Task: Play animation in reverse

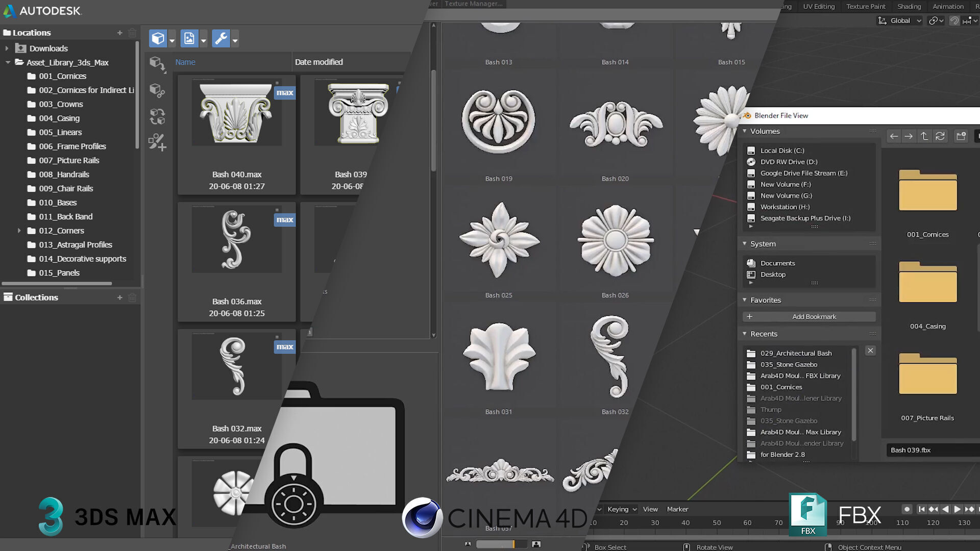Action: pyautogui.click(x=945, y=509)
